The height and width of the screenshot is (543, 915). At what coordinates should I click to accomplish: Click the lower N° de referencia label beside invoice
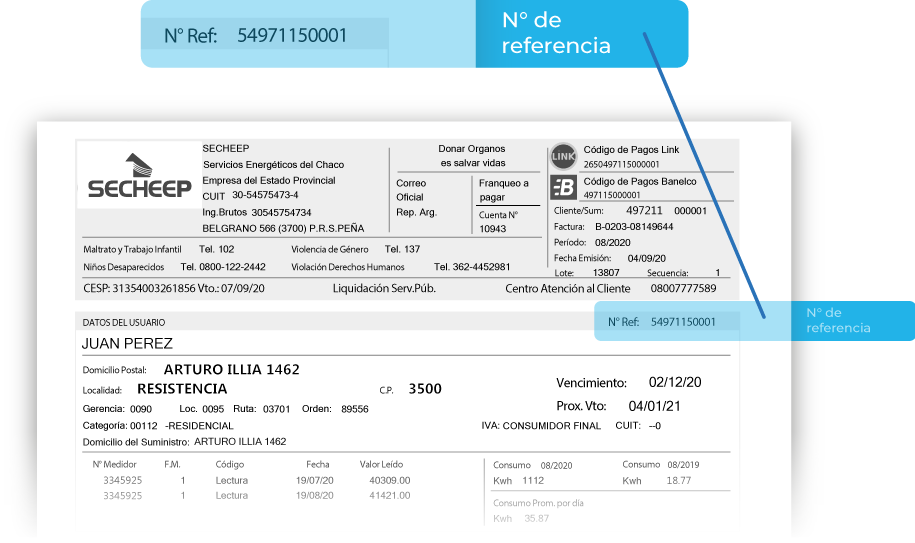tap(838, 320)
